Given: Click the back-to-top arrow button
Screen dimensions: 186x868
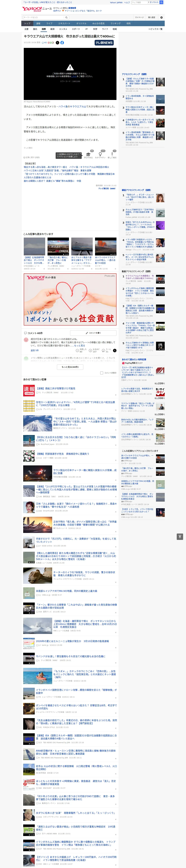Looking at the screenshot, I should pos(180,537).
